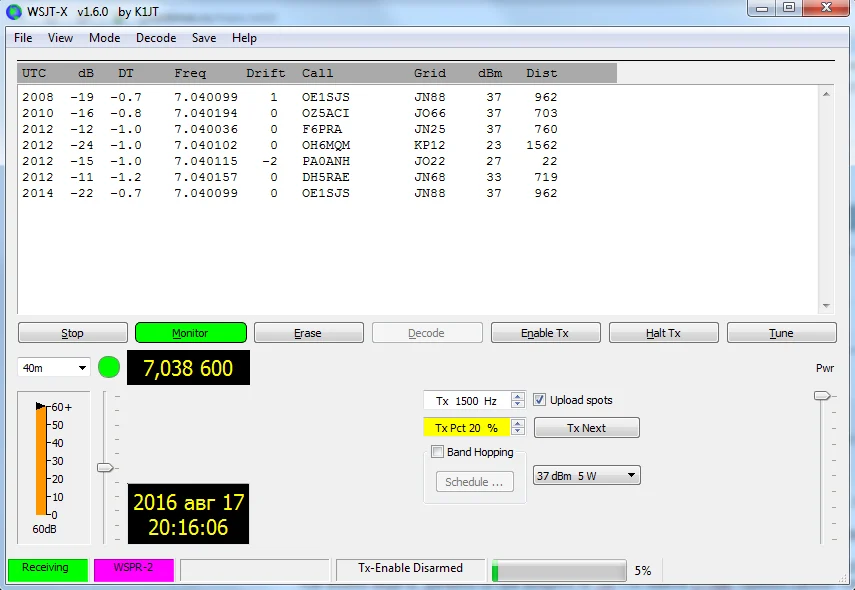Screen dimensions: 855x590
Task: Click the Freq column header
Action: [x=190, y=73]
